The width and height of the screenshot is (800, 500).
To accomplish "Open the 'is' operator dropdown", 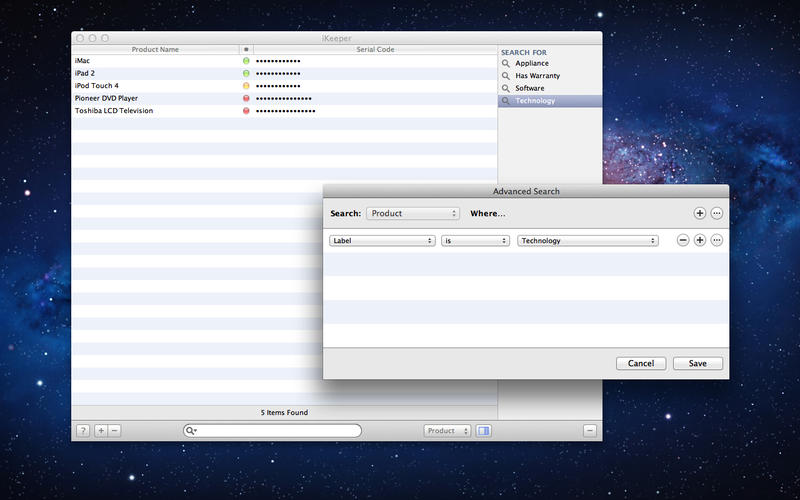I will tap(475, 241).
